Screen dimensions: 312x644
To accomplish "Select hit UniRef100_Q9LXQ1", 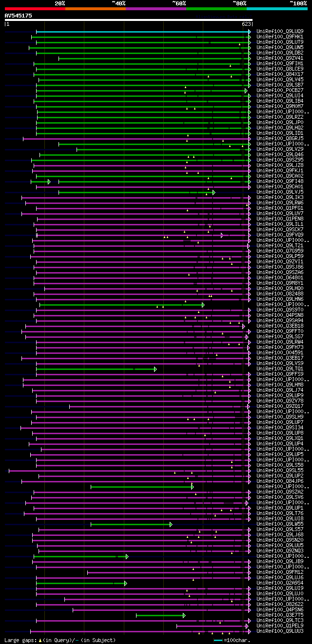I will tap(280, 439).
